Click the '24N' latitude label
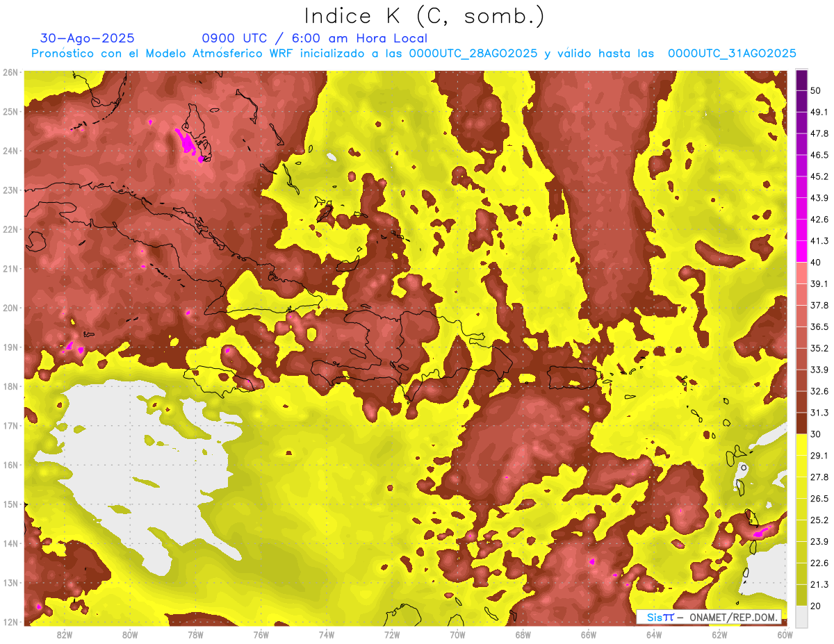Viewport: 834px width, 644px height. click(x=10, y=151)
